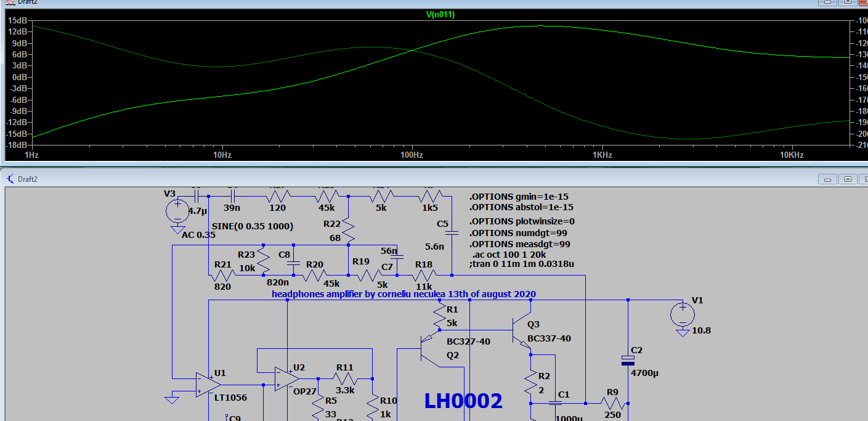Select resistor R20 45k symbol
The width and height of the screenshot is (868, 421).
point(314,275)
